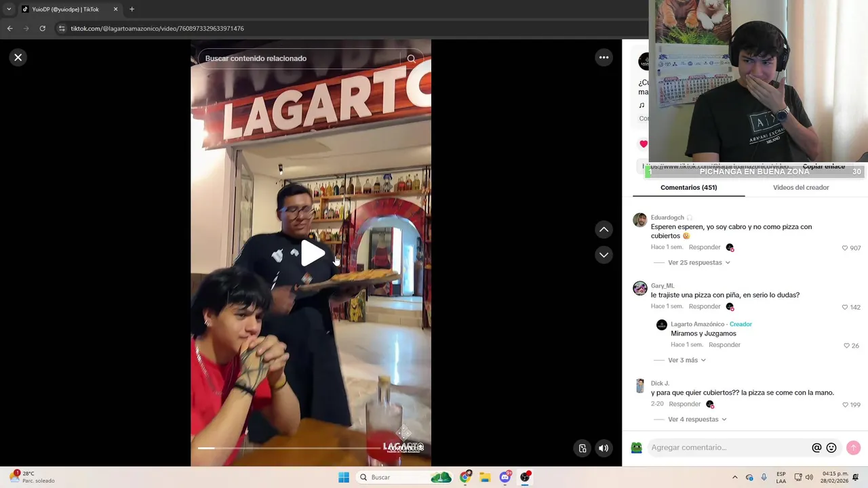Toggle the auto-scroll icon beside volume
Screen dimensions: 868x488
click(x=582, y=448)
